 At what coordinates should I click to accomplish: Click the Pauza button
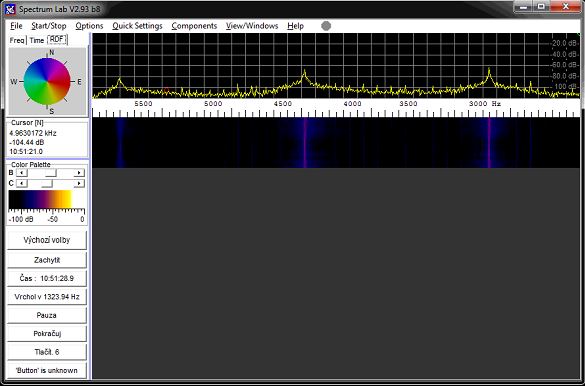tap(47, 315)
